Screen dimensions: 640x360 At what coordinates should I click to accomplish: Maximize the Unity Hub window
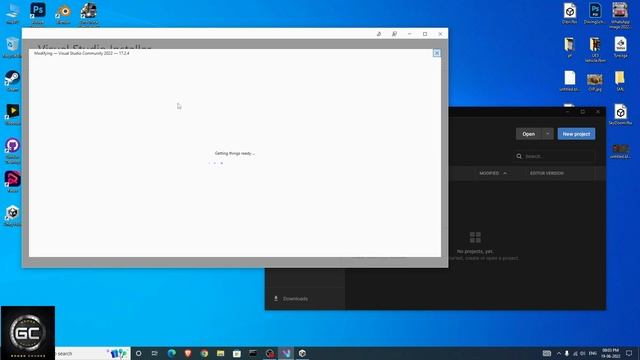coord(583,111)
